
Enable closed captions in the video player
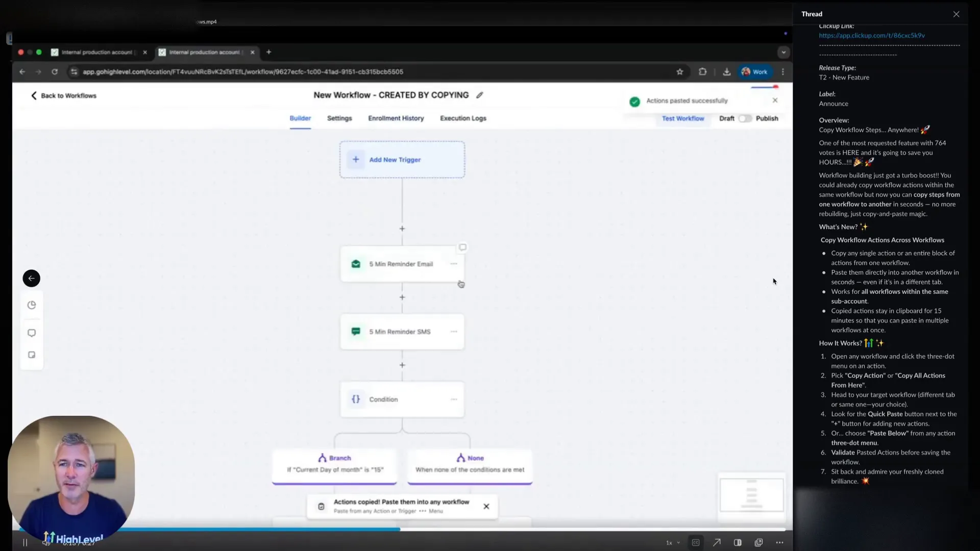point(696,542)
